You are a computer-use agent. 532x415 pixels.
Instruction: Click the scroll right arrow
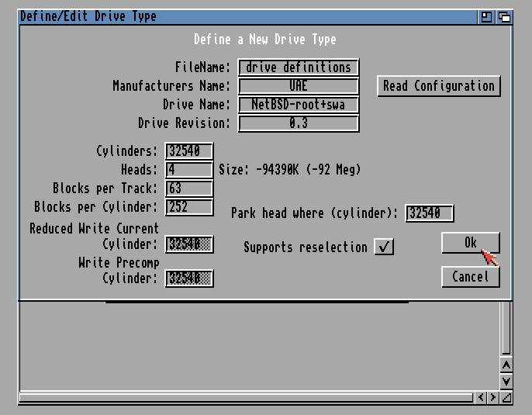coord(493,398)
